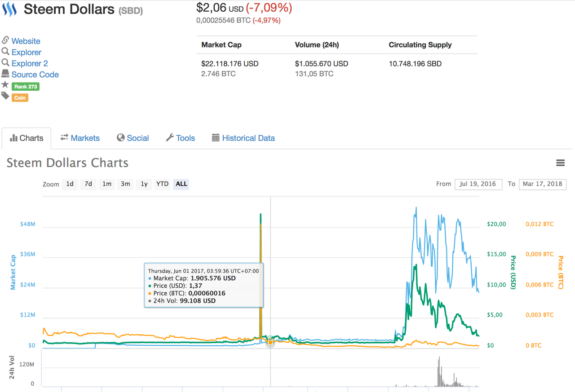Click the tooltip Market Cap 1.905.576 USD line
This screenshot has width=575, height=392.
192,278
